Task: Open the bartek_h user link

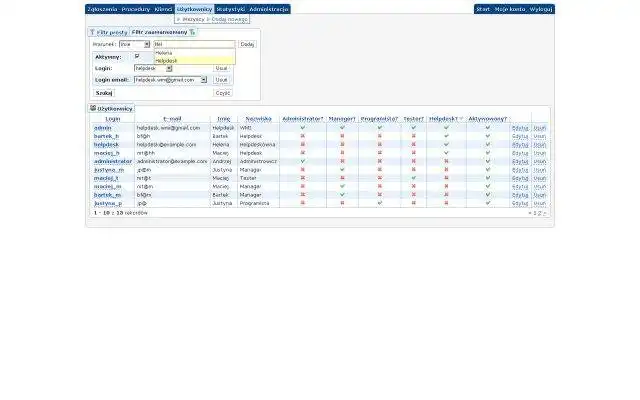Action: (106, 136)
